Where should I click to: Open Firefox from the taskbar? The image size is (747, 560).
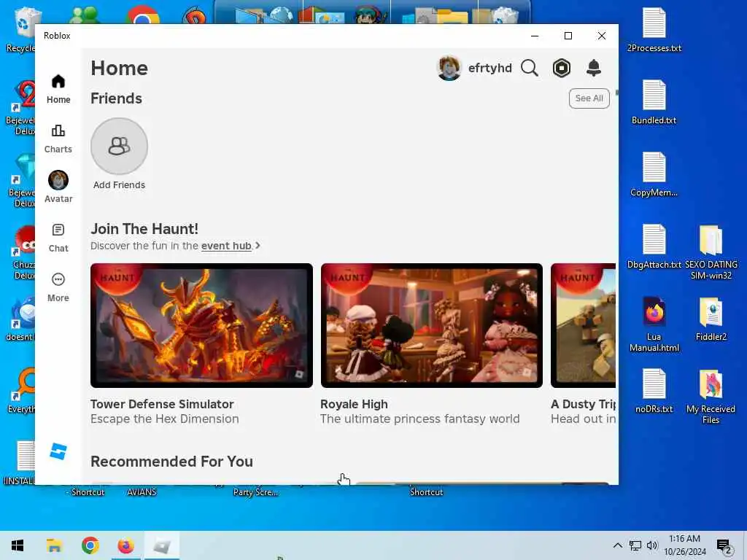[125, 545]
